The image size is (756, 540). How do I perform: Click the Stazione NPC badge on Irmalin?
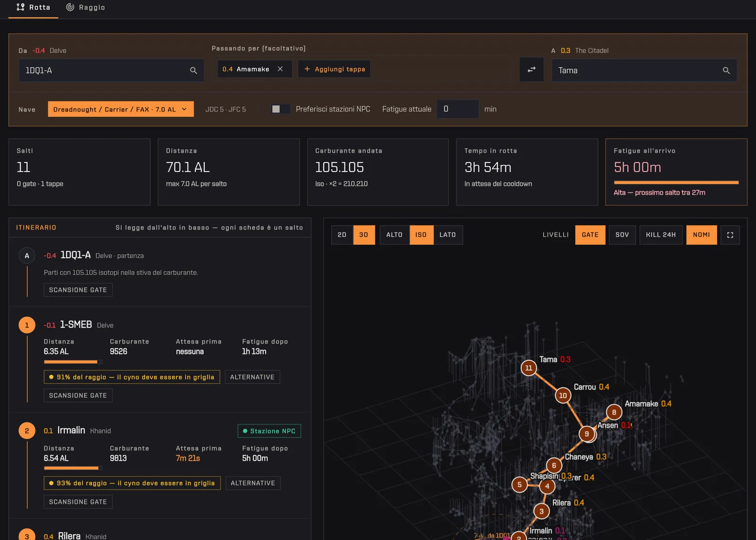[x=269, y=431]
